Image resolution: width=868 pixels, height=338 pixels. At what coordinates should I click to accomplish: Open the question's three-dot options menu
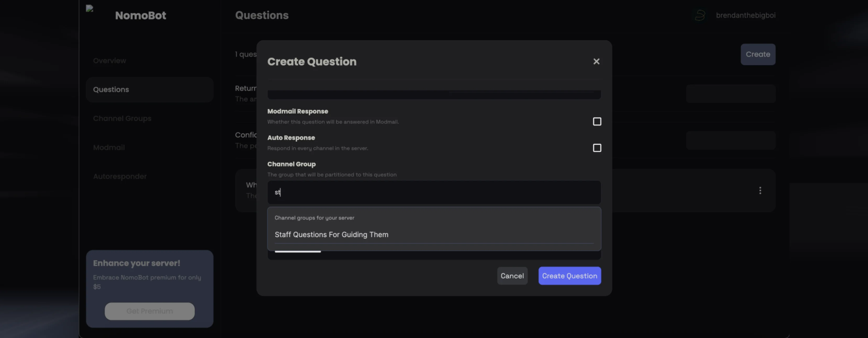[760, 191]
